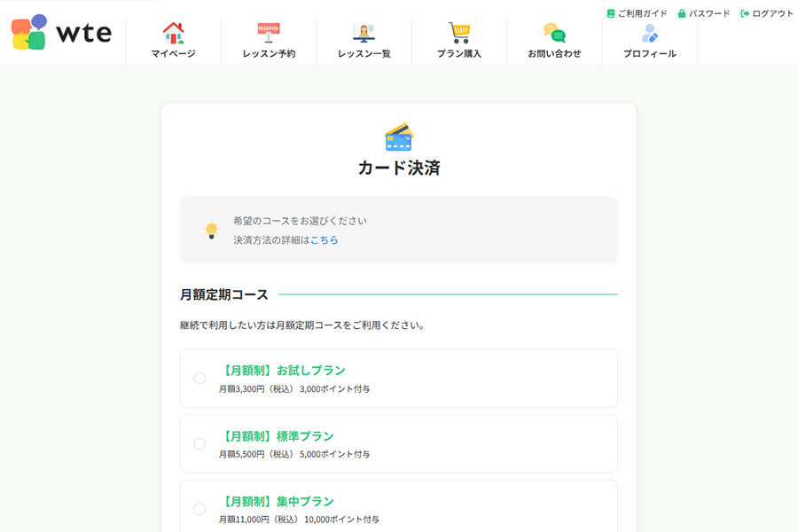Open the こちら payment details link

pyautogui.click(x=325, y=239)
